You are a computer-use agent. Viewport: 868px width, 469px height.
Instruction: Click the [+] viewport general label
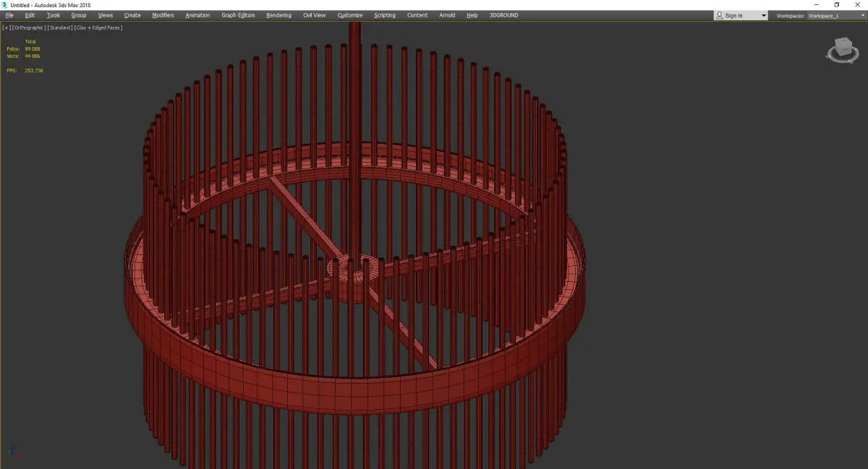7,27
